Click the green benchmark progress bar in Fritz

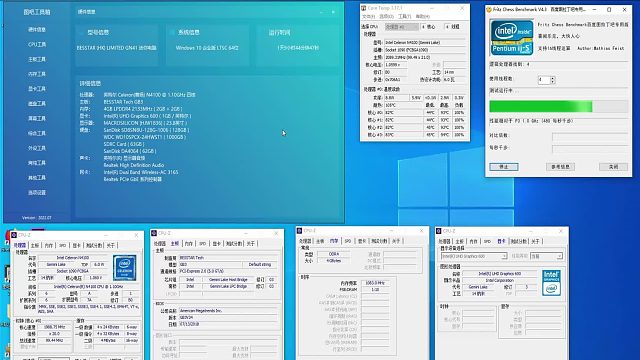point(559,107)
